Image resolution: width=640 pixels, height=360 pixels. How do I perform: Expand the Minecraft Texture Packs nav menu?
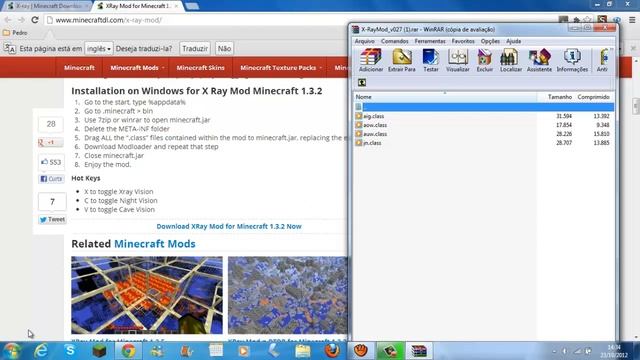[281, 68]
